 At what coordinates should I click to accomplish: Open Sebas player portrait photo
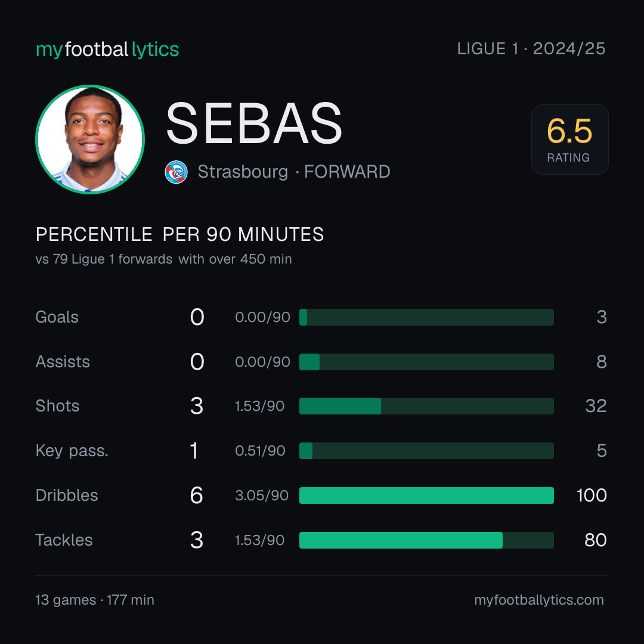90,139
